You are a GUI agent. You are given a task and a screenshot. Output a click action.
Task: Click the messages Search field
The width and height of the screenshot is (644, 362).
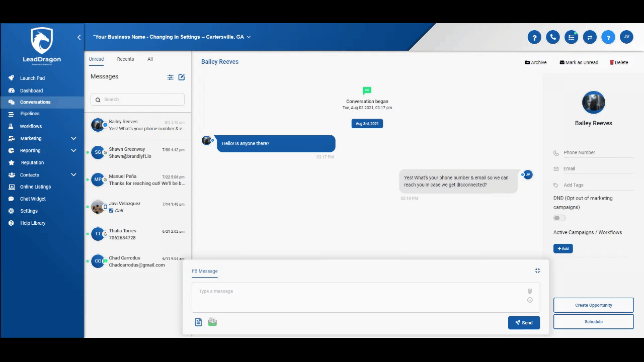point(137,100)
